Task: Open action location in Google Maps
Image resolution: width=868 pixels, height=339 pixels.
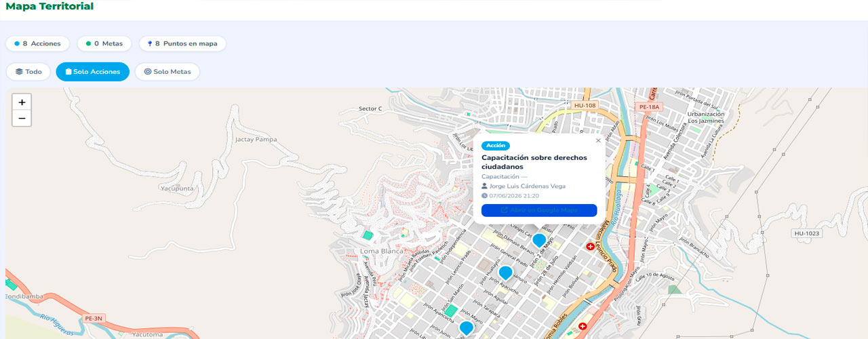Action: click(x=539, y=210)
